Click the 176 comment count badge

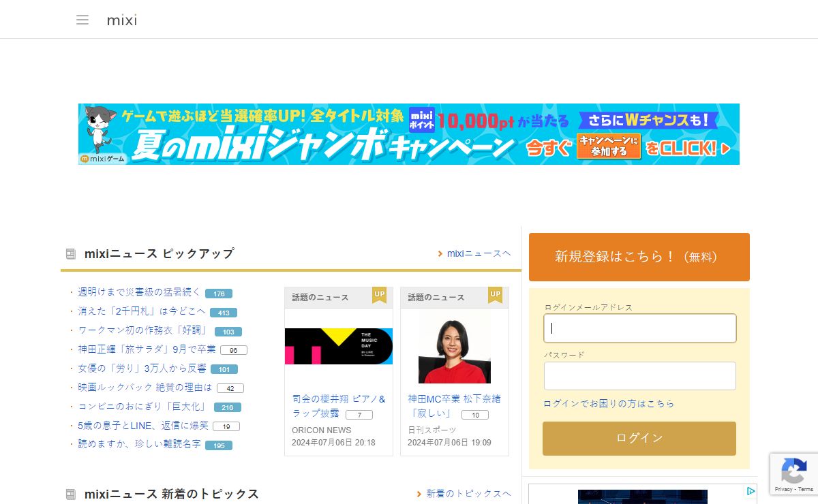[219, 294]
